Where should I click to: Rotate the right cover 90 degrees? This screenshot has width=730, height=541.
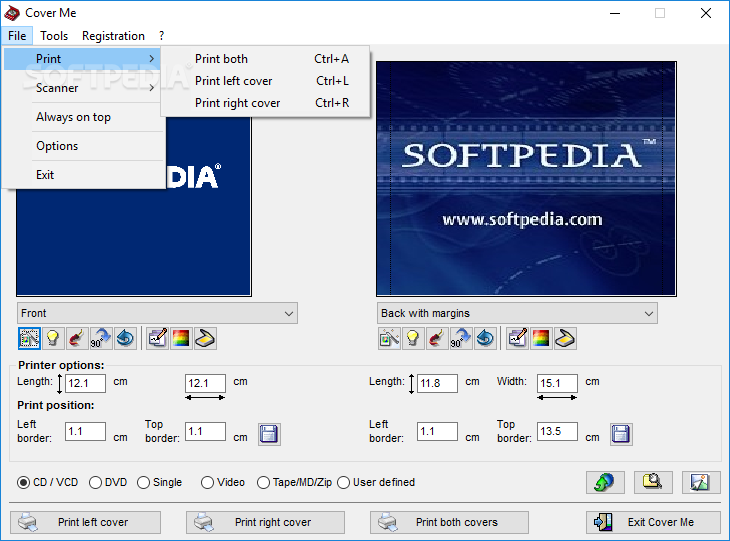[x=461, y=338]
